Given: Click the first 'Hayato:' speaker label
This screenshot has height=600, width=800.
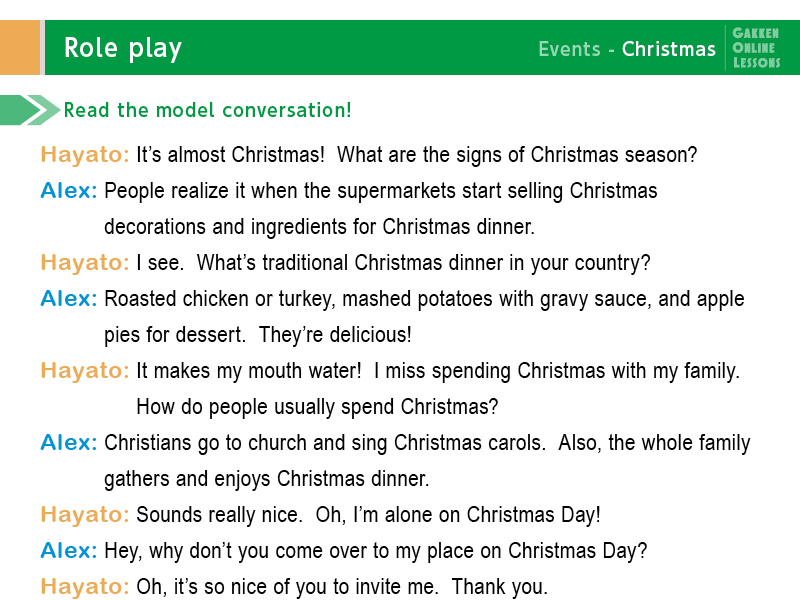Looking at the screenshot, I should tap(85, 155).
